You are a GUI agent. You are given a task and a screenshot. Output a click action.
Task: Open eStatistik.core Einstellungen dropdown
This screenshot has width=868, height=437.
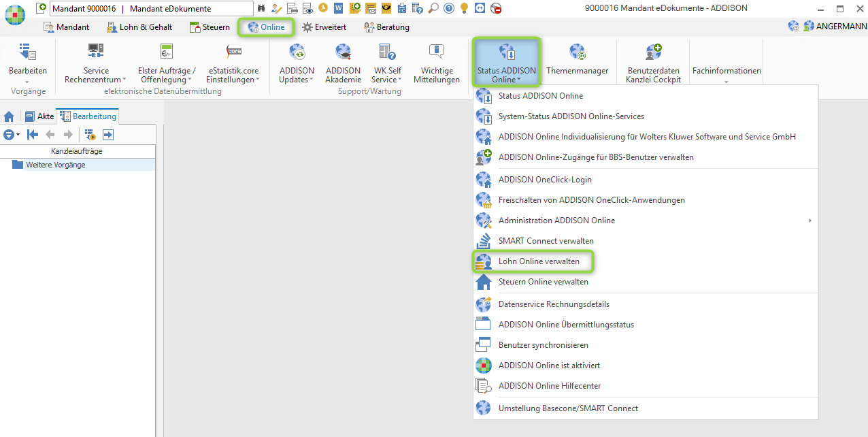pos(233,63)
